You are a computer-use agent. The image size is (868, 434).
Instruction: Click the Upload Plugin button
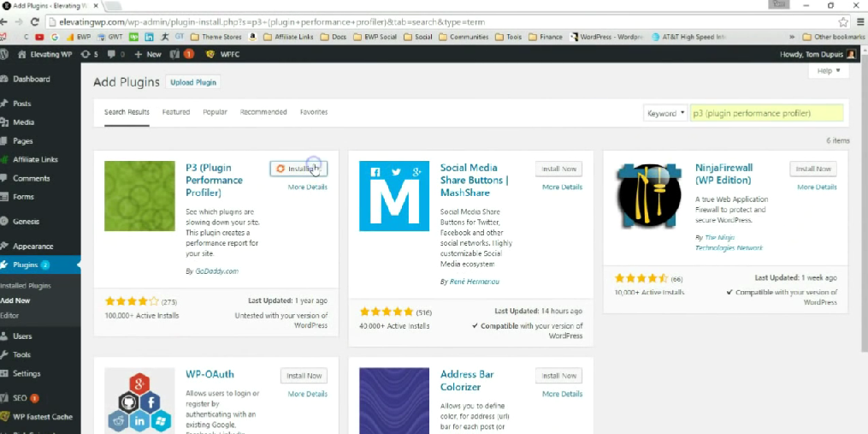pyautogui.click(x=193, y=82)
